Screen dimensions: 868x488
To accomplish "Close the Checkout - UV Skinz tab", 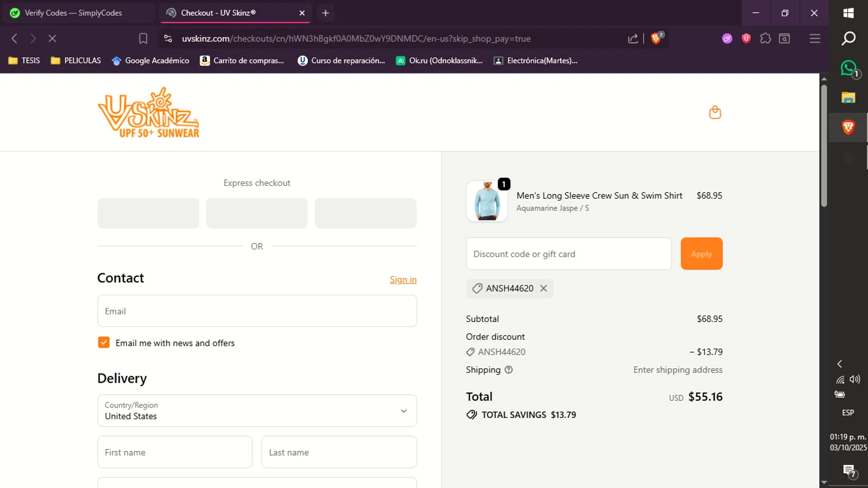I will pos(302,13).
